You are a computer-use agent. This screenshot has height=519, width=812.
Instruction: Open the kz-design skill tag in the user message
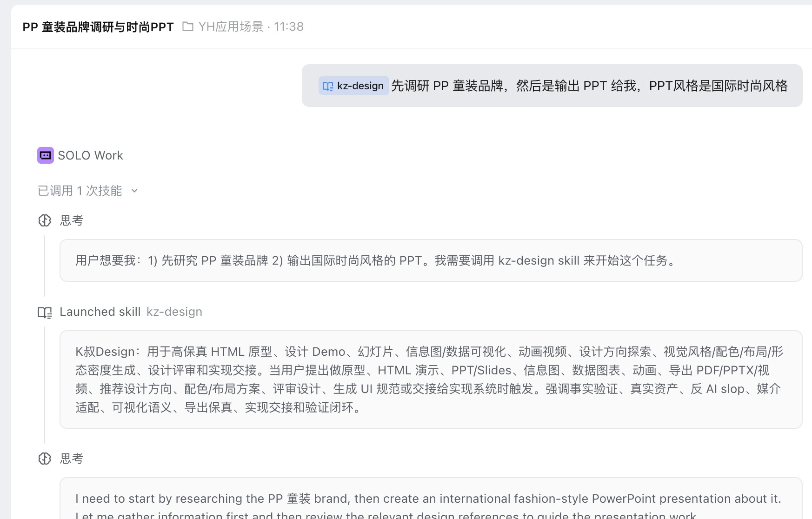click(x=353, y=86)
